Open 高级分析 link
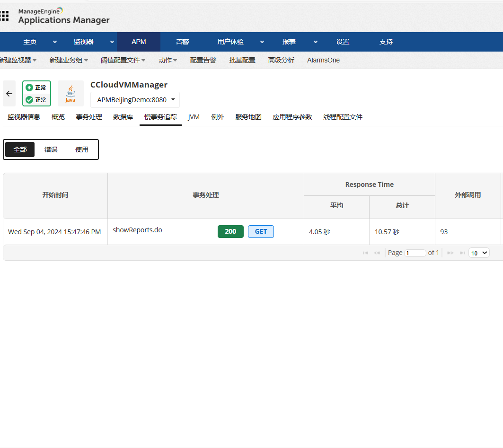Screen dimensions: 503x448 pos(281,60)
